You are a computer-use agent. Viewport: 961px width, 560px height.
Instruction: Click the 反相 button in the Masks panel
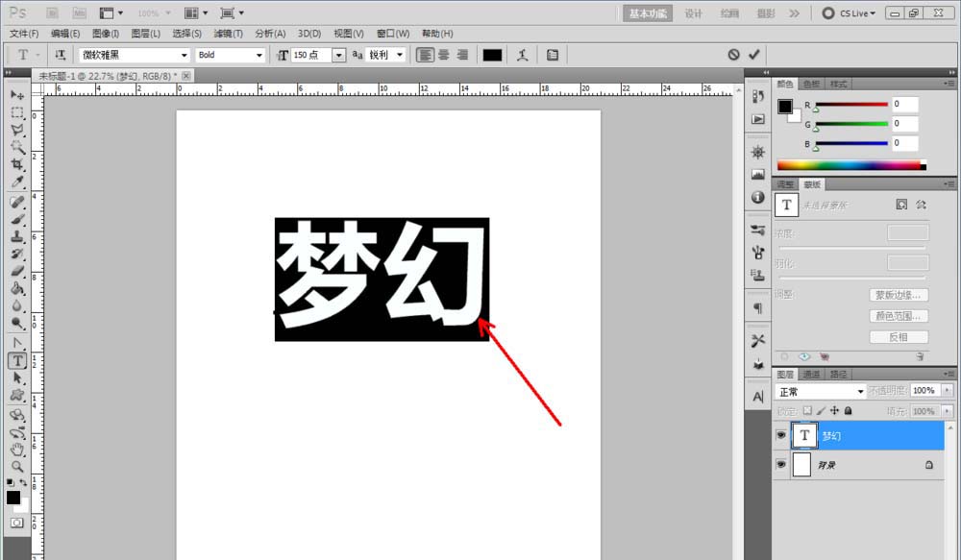pos(898,336)
